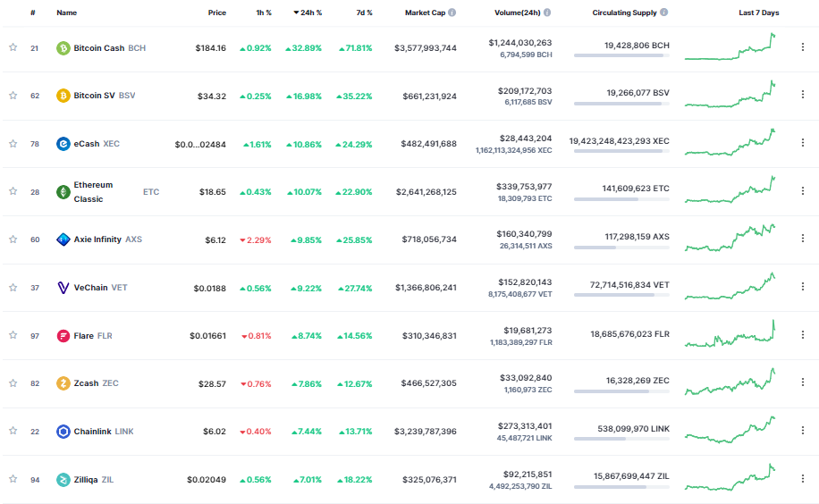The image size is (819, 504).
Task: Click Axie Infinity circulating supply bar
Action: (x=621, y=247)
